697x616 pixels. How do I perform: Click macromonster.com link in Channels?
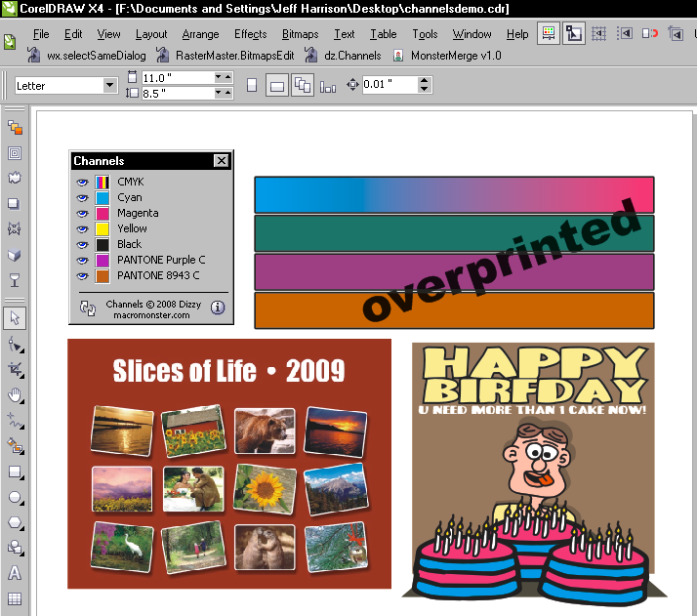[151, 315]
